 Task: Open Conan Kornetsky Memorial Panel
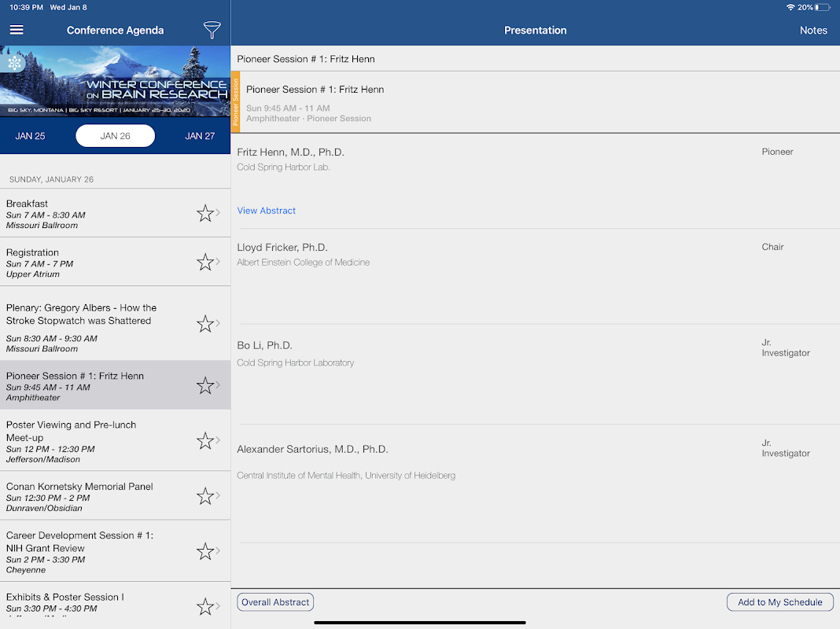coord(115,495)
